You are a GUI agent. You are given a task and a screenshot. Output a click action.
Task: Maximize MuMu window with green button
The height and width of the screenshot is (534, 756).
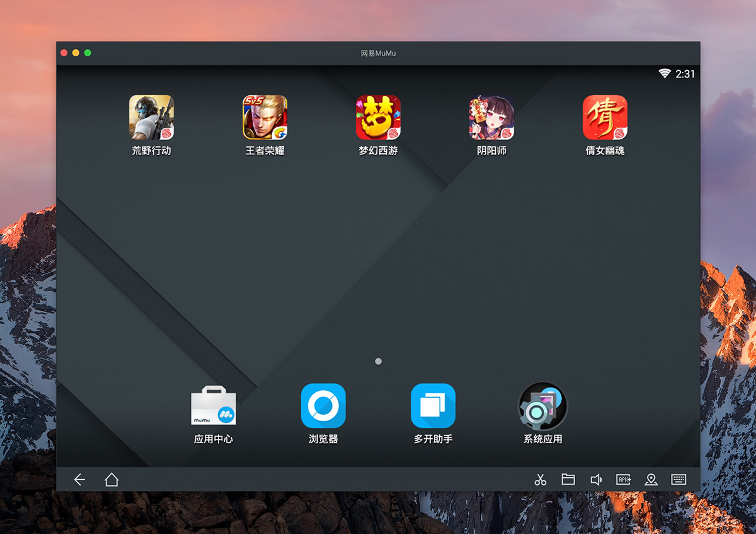coord(88,53)
